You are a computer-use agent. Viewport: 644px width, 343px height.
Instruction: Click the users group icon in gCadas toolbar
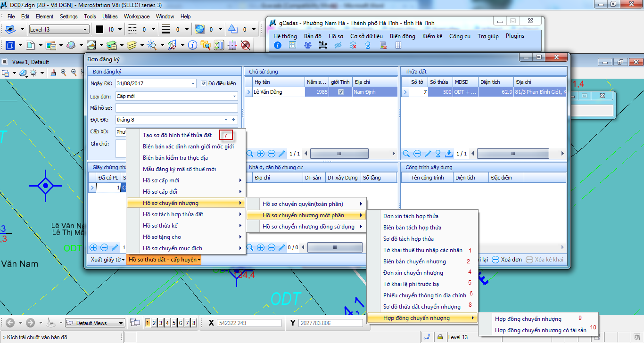pyautogui.click(x=307, y=45)
